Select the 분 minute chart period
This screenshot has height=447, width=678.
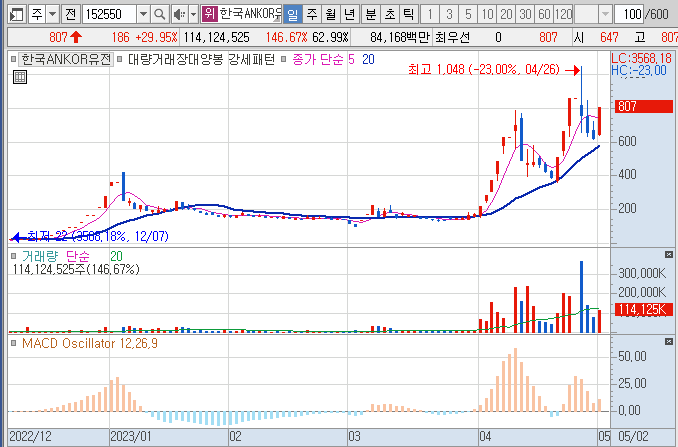click(371, 14)
